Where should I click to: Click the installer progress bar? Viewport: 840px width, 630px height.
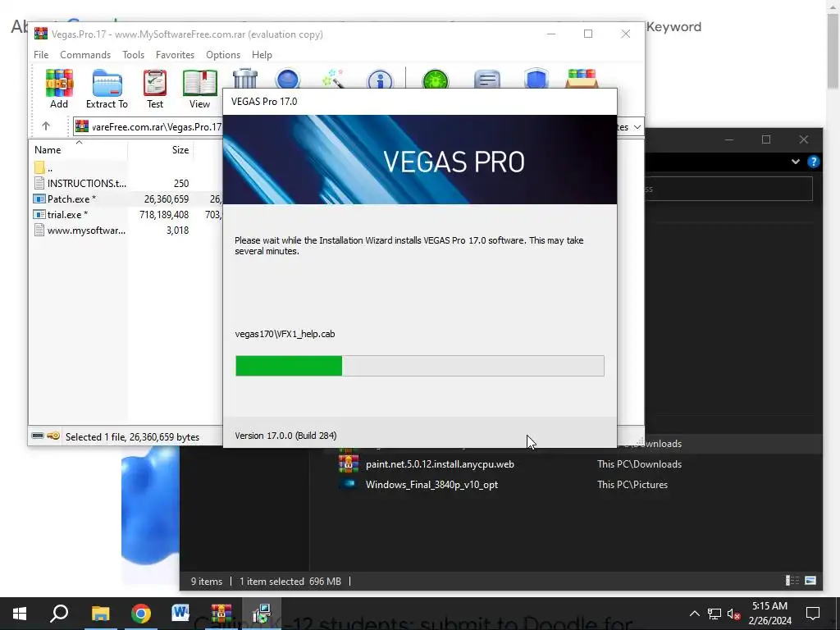[419, 366]
